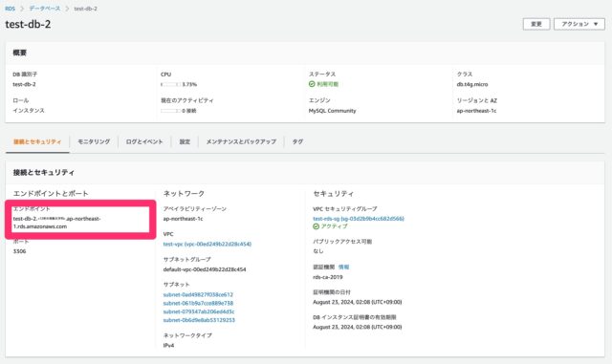The width and height of the screenshot is (612, 364).
Task: Switch to the 設定 tab
Action: 185,142
